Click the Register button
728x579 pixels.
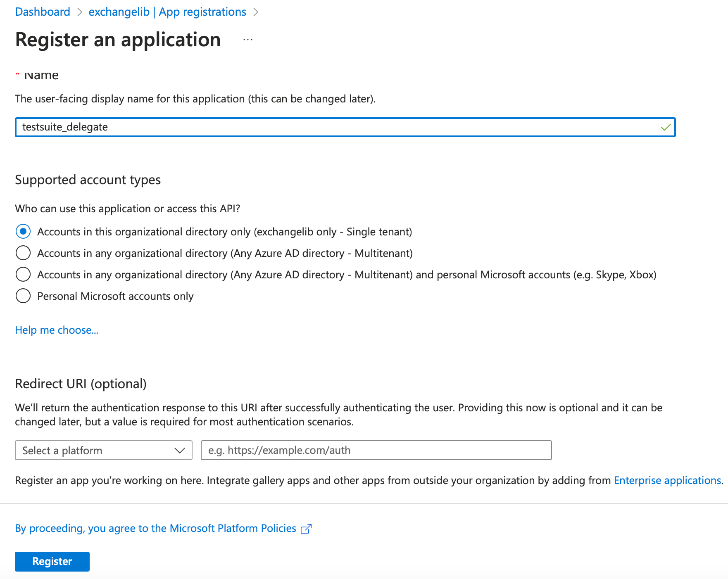pyautogui.click(x=52, y=561)
